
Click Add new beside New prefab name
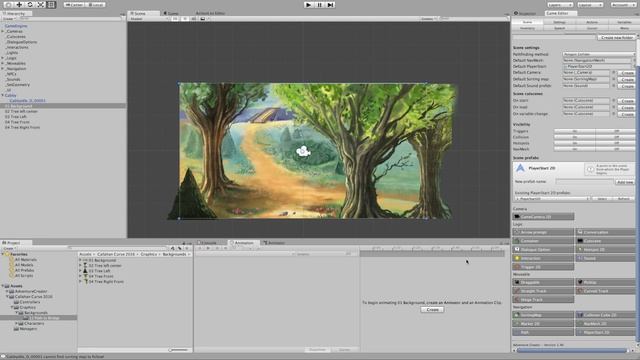pyautogui.click(x=624, y=182)
